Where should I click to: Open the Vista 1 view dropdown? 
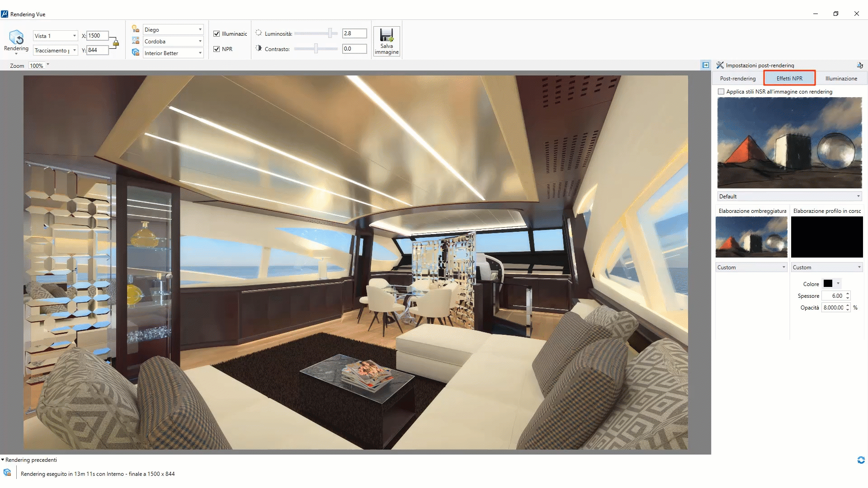[x=75, y=35]
